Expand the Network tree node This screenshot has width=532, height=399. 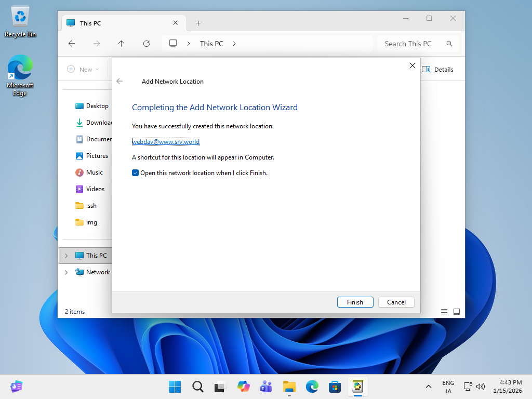pos(66,272)
